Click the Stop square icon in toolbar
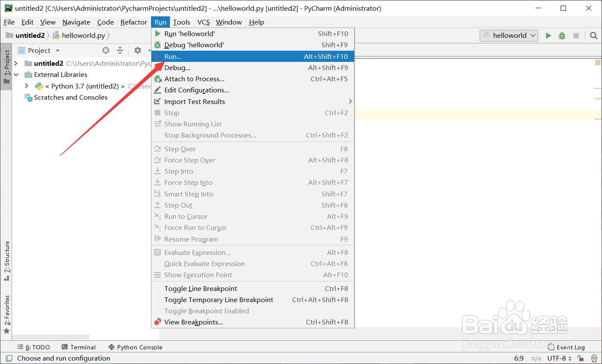This screenshot has height=364, width=602. click(x=576, y=36)
